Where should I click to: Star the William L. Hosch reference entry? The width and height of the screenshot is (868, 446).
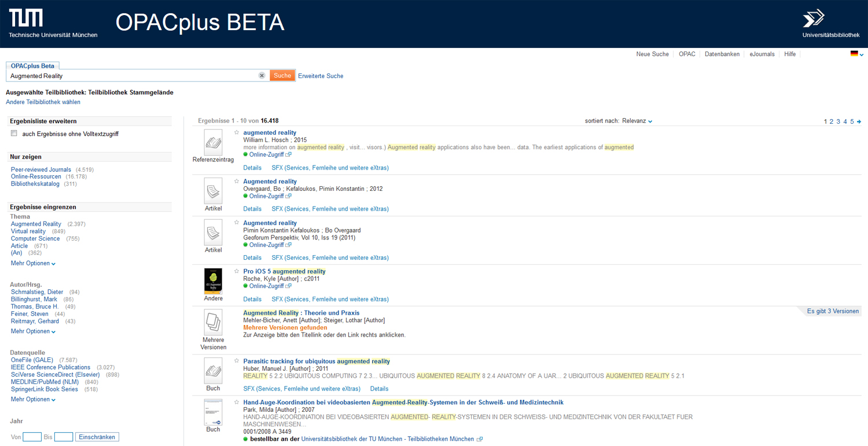click(x=237, y=132)
